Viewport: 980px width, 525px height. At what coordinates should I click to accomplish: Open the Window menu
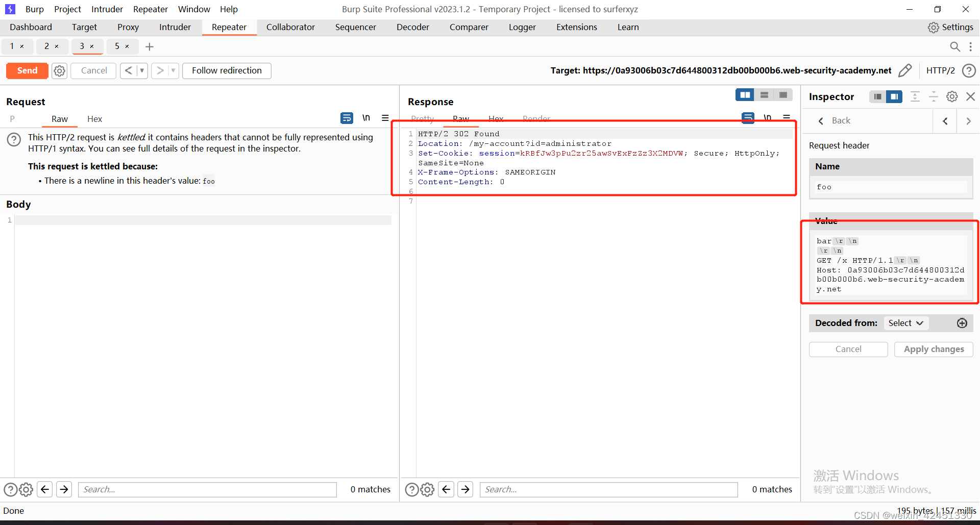click(x=194, y=9)
